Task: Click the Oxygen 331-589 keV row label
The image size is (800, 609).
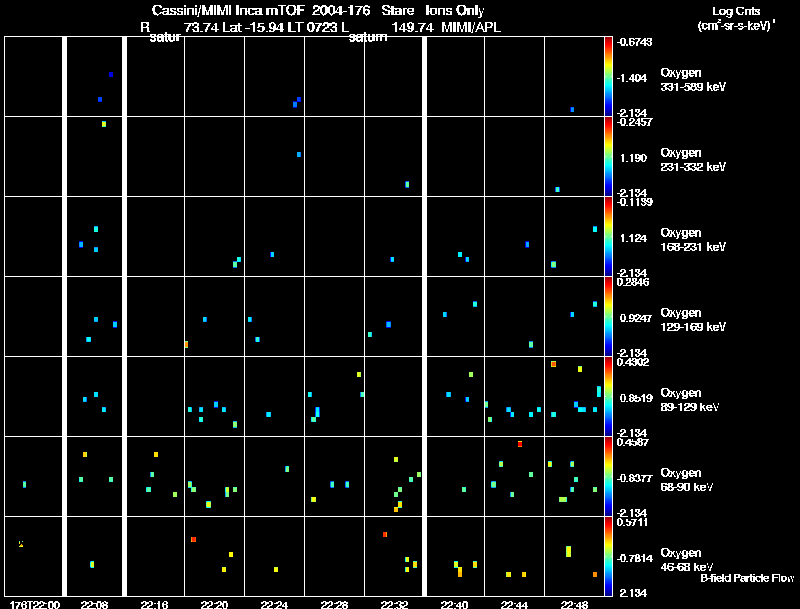Action: pyautogui.click(x=693, y=80)
